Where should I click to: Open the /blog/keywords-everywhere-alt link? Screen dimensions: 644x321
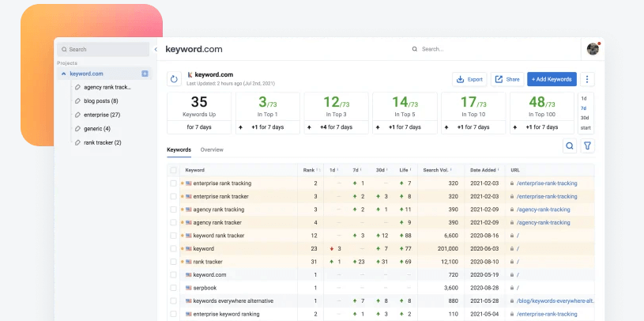point(555,301)
